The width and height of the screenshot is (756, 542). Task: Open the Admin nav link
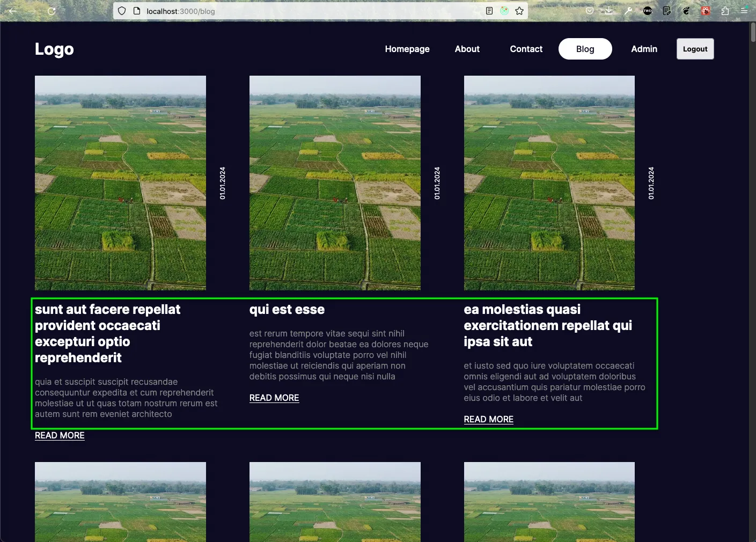point(644,49)
